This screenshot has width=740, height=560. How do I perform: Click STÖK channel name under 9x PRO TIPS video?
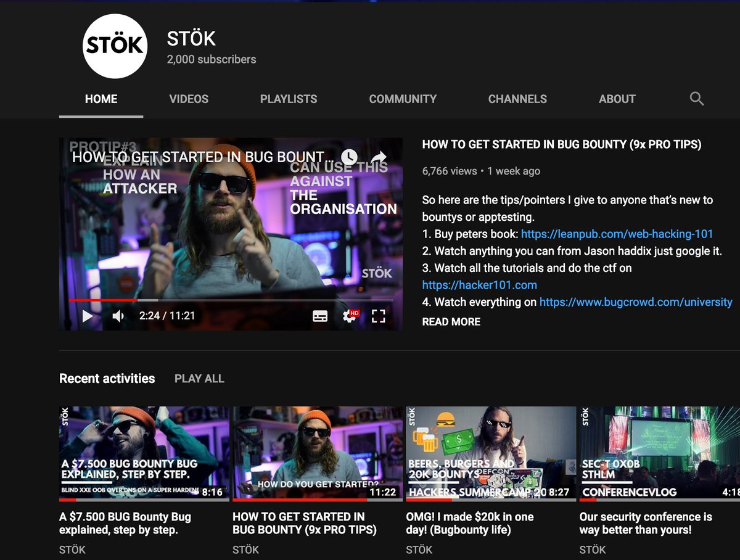[x=245, y=550]
